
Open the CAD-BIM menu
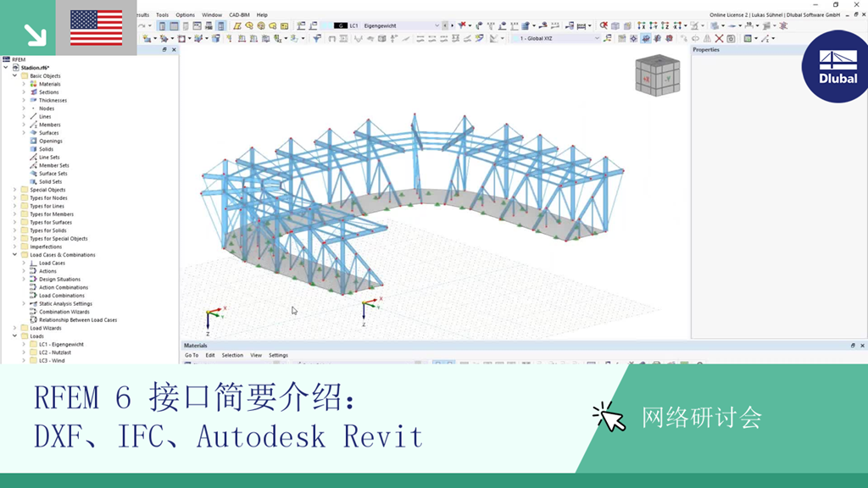238,14
